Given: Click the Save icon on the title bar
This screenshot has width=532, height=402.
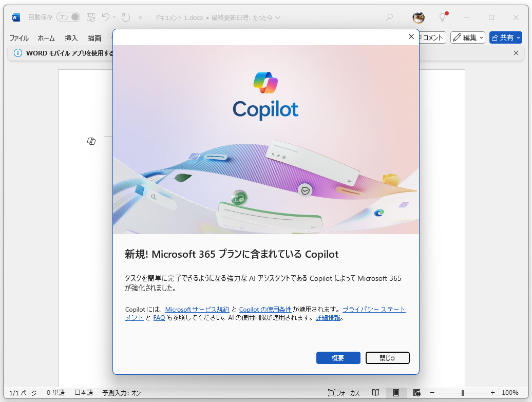Looking at the screenshot, I should pyautogui.click(x=91, y=17).
